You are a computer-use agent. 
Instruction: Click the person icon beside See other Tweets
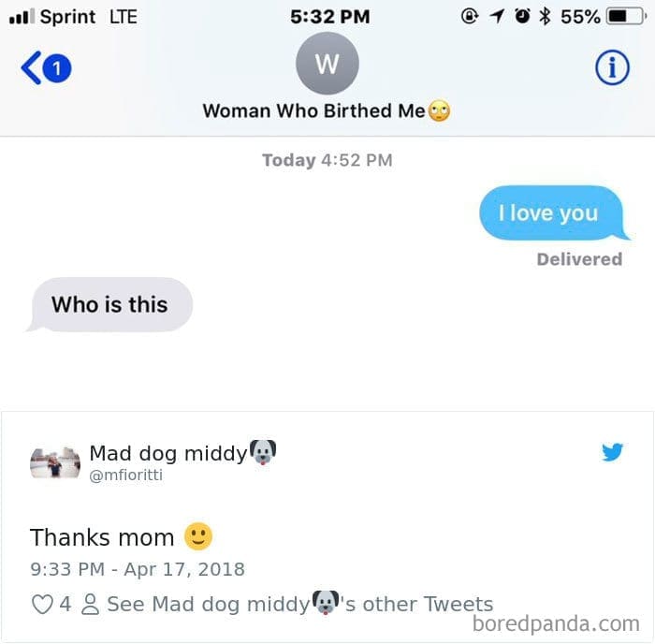91,604
